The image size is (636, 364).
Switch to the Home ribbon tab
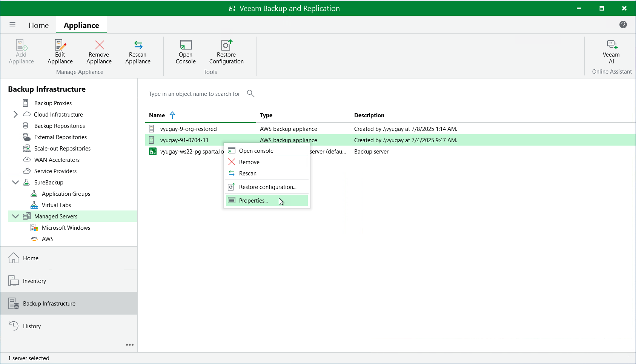tap(38, 25)
